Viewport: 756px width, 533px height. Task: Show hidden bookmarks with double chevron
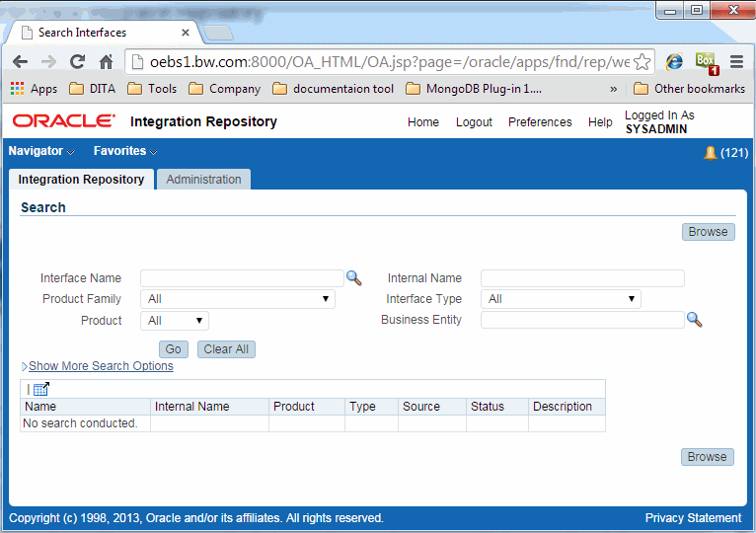tap(613, 89)
